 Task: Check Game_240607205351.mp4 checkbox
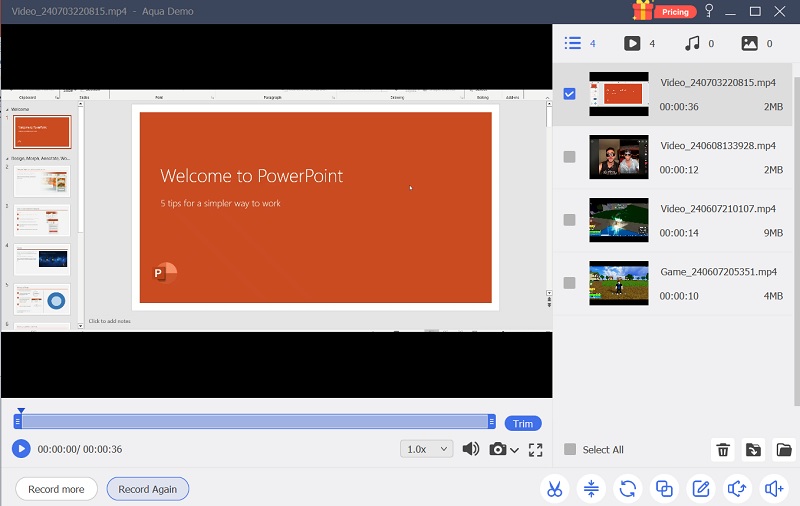click(569, 283)
